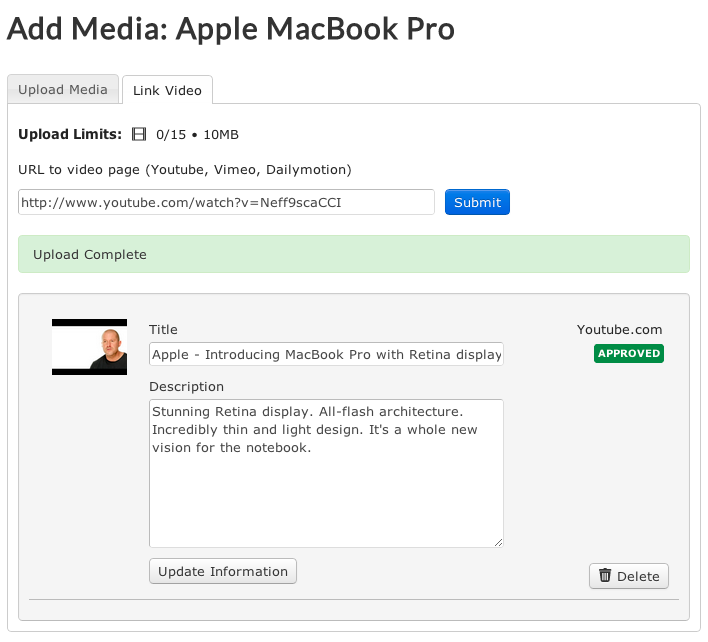The image size is (708, 642).
Task: Open the video thumbnail preview
Action: pyautogui.click(x=89, y=347)
